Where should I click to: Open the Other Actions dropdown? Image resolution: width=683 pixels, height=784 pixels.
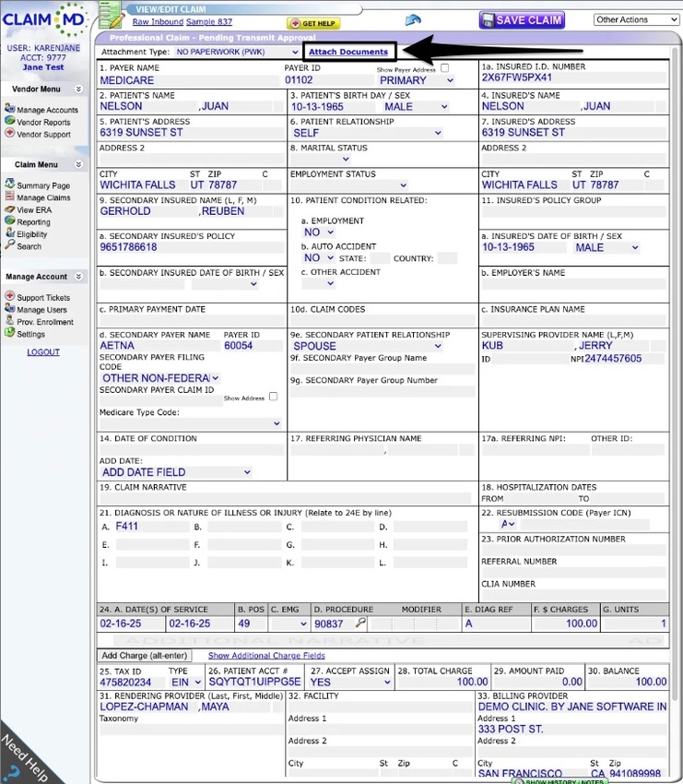click(x=636, y=19)
